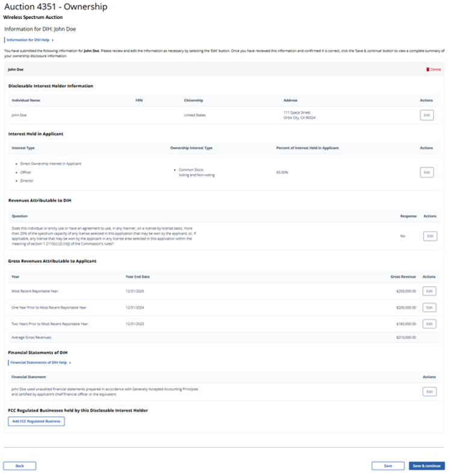This screenshot has height=476, width=449.
Task: Expand the Information for DIH Help section
Action: click(x=29, y=40)
